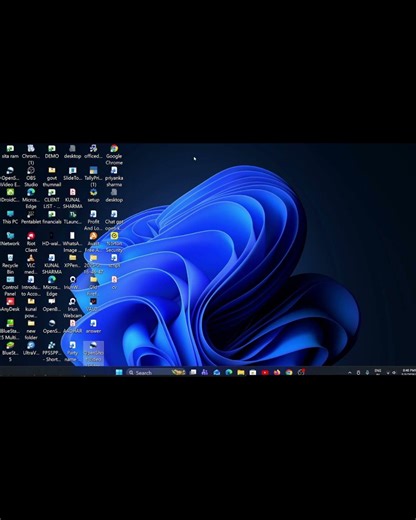Screen dimensions: 416x520
Task: Click the microphone icon in system tray
Action: (367, 372)
